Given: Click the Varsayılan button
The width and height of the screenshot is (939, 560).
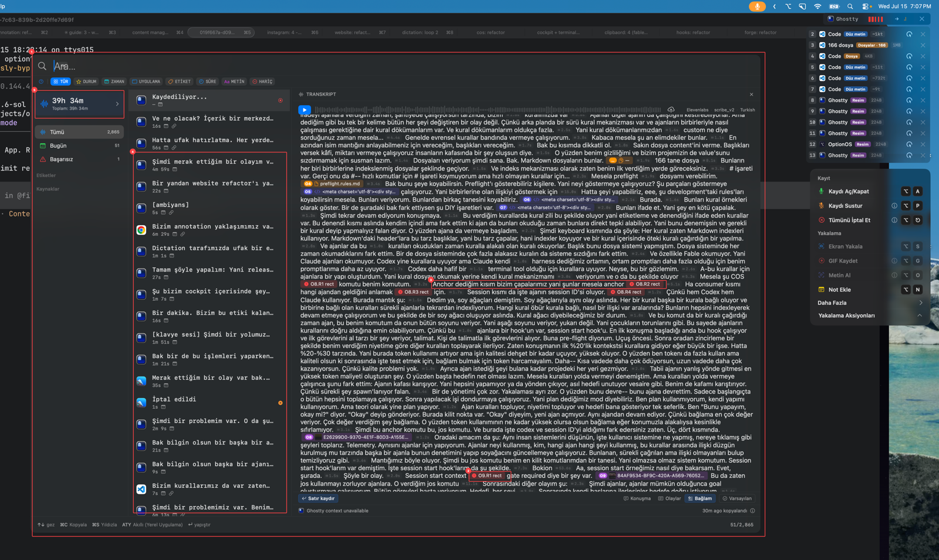Looking at the screenshot, I should [737, 498].
